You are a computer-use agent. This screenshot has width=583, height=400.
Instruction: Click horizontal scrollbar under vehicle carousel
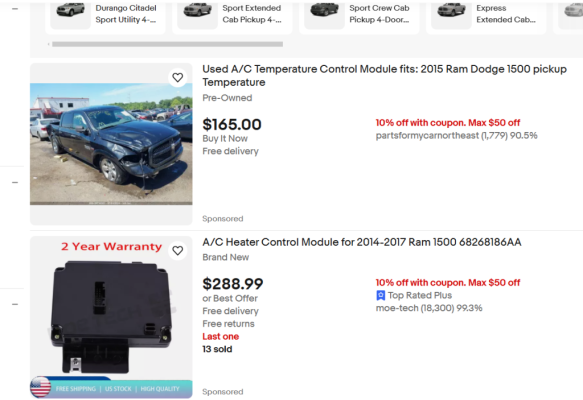pyautogui.click(x=167, y=44)
